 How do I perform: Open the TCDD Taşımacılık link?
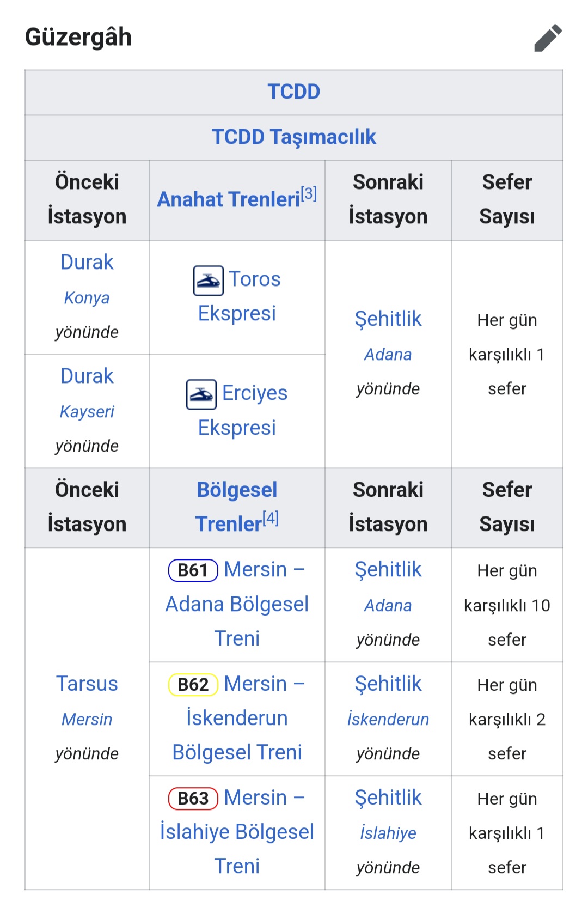tap(294, 137)
